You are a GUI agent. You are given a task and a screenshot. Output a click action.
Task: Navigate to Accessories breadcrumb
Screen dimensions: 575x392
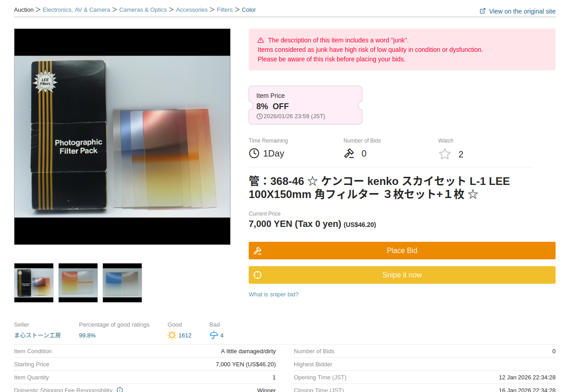pos(192,9)
